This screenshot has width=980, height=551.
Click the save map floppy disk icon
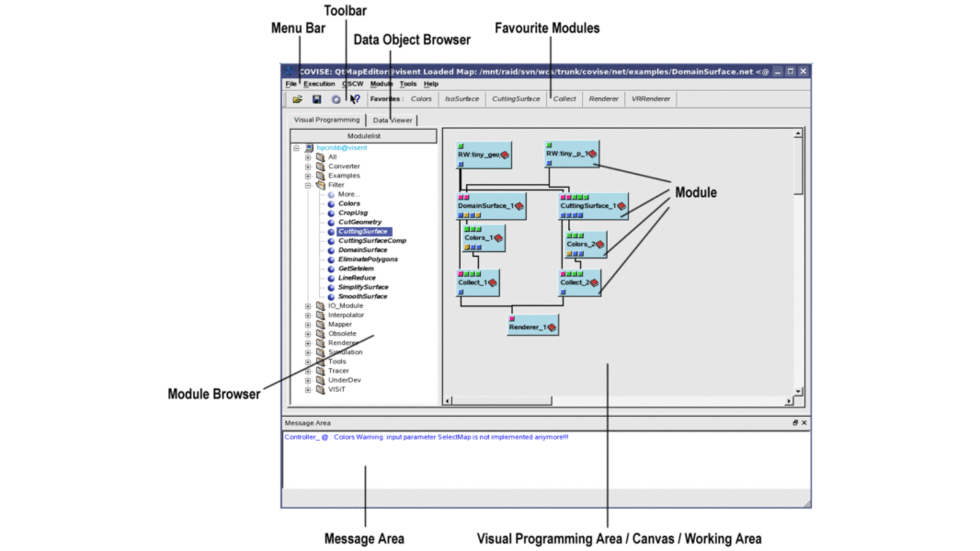[x=317, y=99]
